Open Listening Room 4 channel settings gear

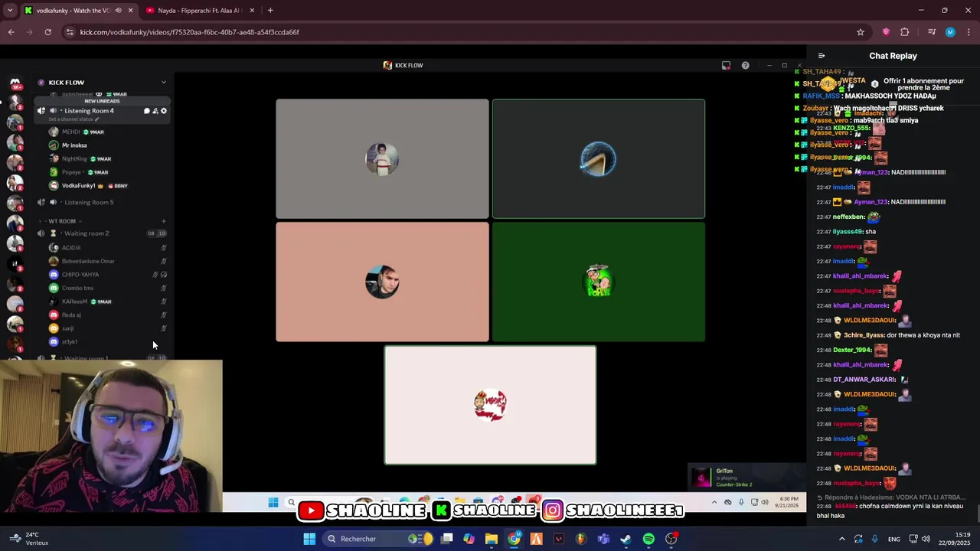[164, 111]
